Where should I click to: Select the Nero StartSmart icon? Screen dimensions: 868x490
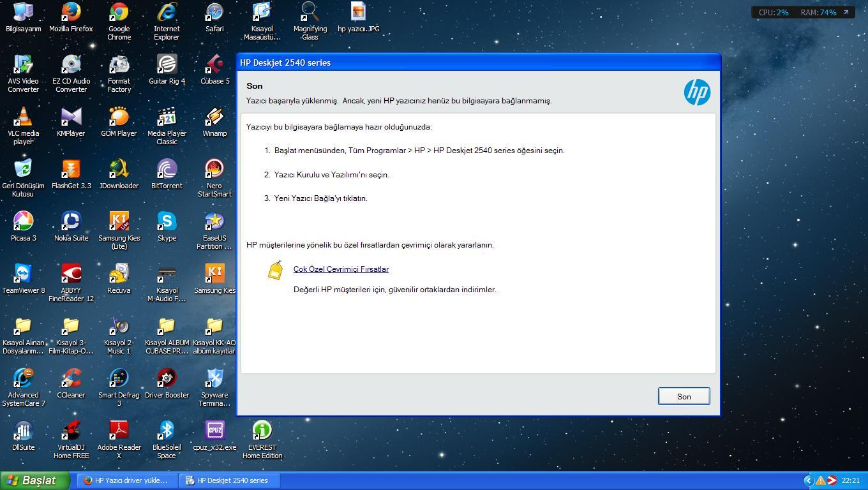[x=214, y=178]
